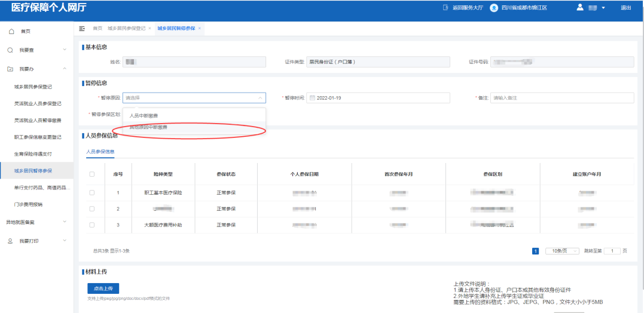Click the 首次参保年月 column header

pyautogui.click(x=398, y=174)
